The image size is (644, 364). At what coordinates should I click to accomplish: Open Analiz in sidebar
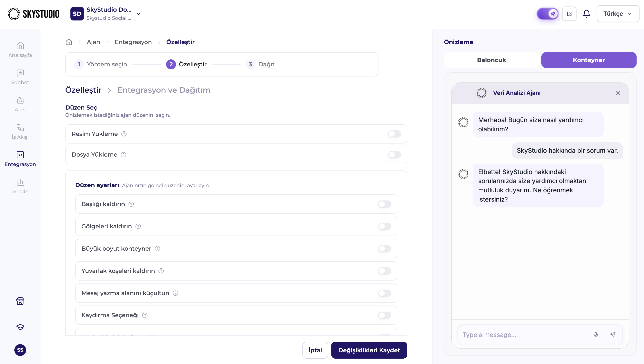pyautogui.click(x=20, y=186)
